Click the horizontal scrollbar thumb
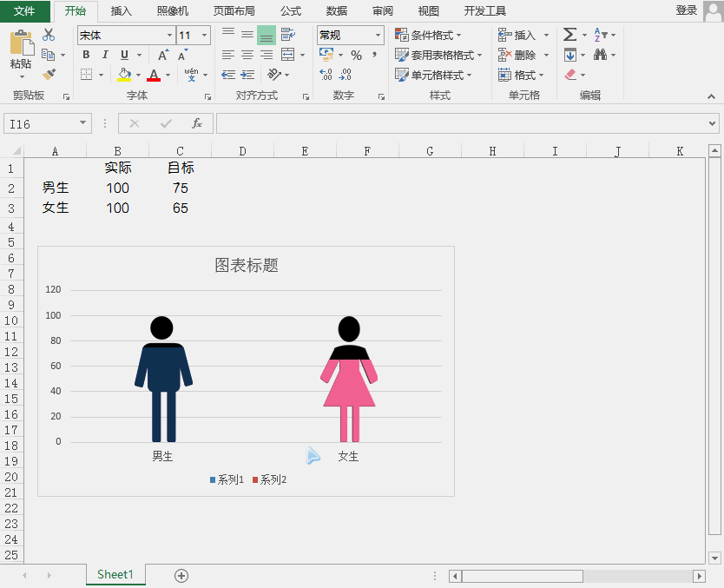This screenshot has width=724, height=588. [523, 576]
